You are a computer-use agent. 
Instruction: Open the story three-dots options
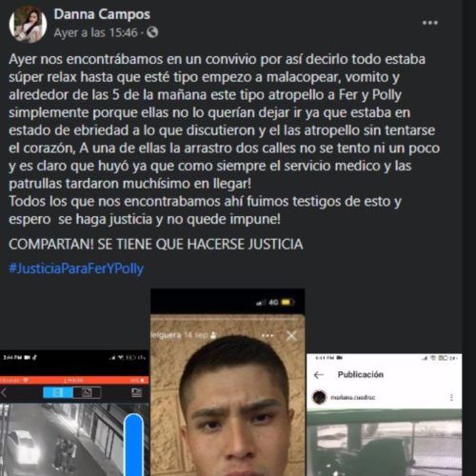tap(268, 335)
